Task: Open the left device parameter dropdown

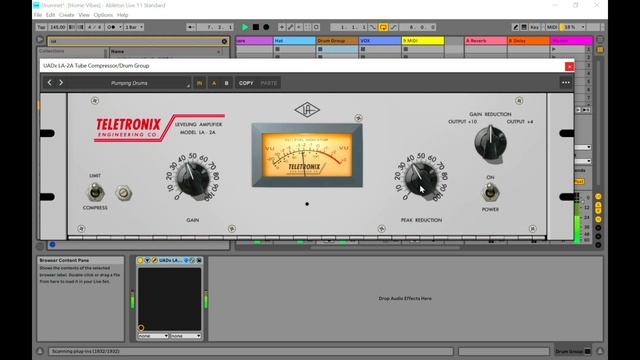Action: point(153,336)
